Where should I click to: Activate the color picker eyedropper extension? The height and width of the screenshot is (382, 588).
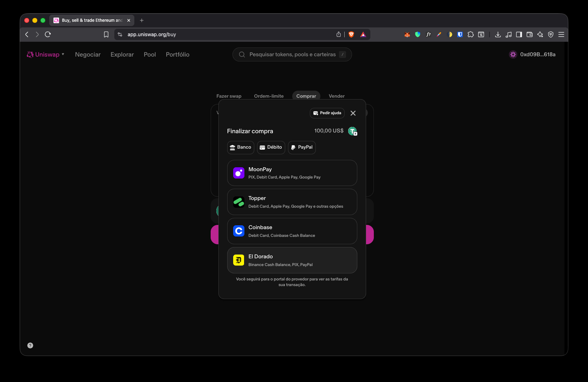(439, 34)
